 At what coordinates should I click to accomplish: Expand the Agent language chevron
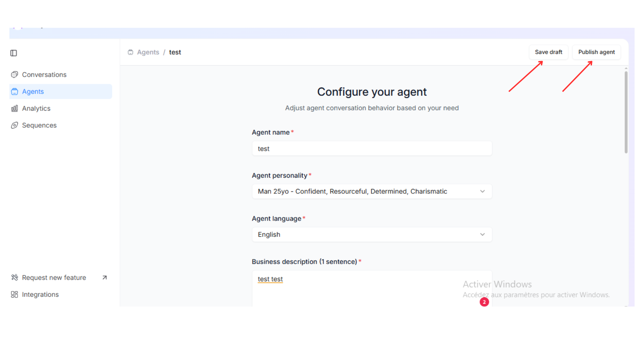482,234
